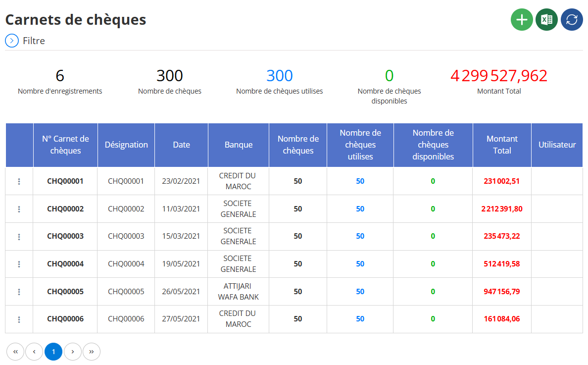Sort by Montant Total column header
Screen dimensions: 588x365
point(502,145)
